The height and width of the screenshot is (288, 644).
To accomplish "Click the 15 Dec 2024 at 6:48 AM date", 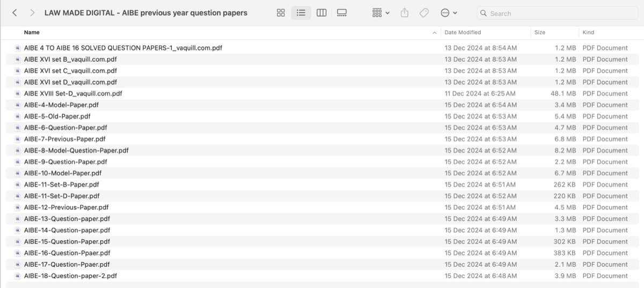I will 481,276.
